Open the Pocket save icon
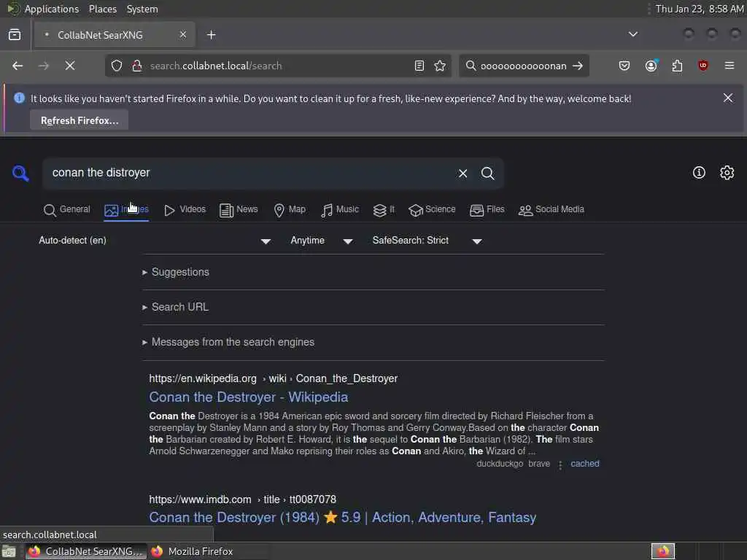The width and height of the screenshot is (747, 560). coord(624,66)
